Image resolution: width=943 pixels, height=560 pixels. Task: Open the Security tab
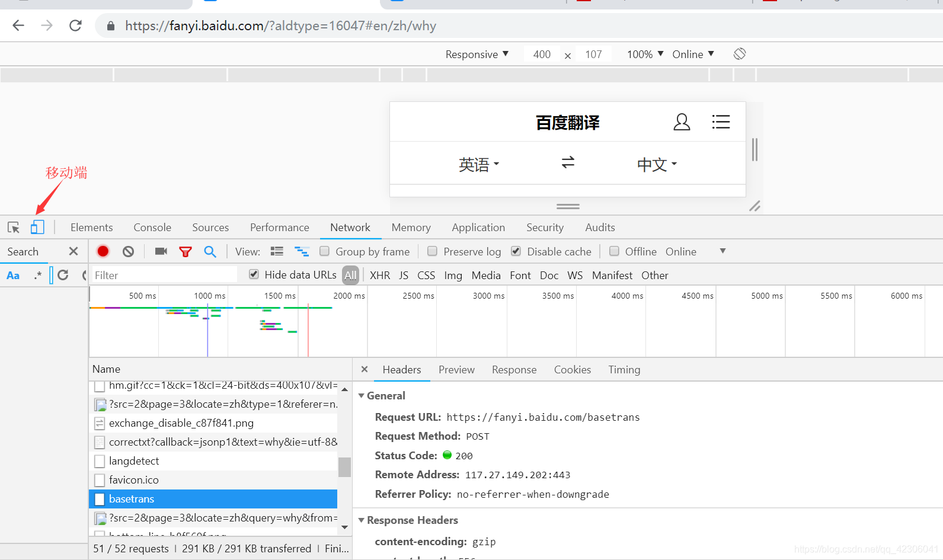coord(545,228)
